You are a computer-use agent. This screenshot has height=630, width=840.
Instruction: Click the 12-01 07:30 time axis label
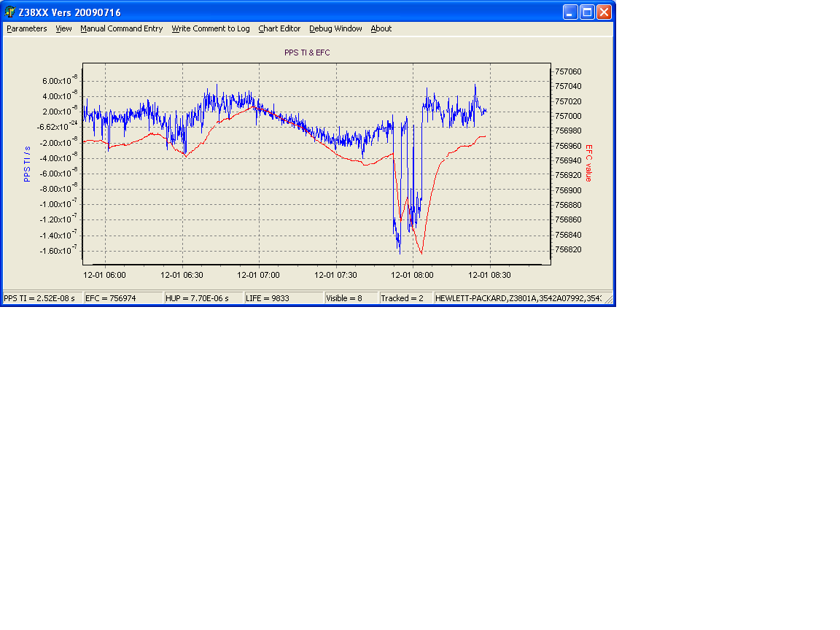coord(335,275)
